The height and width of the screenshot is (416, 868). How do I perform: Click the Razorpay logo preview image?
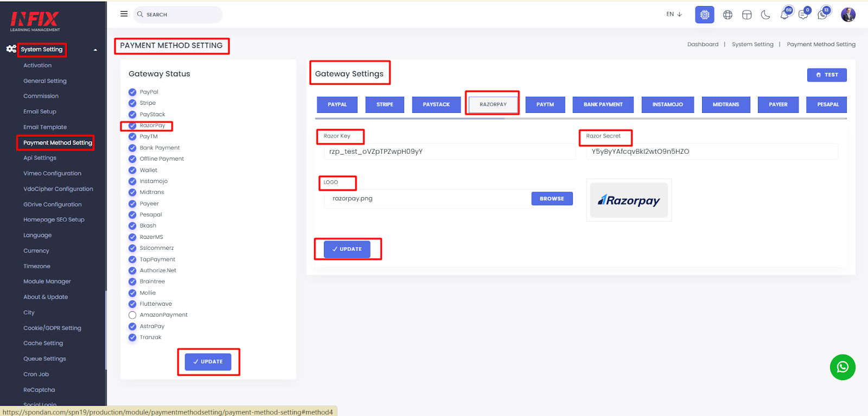[629, 200]
